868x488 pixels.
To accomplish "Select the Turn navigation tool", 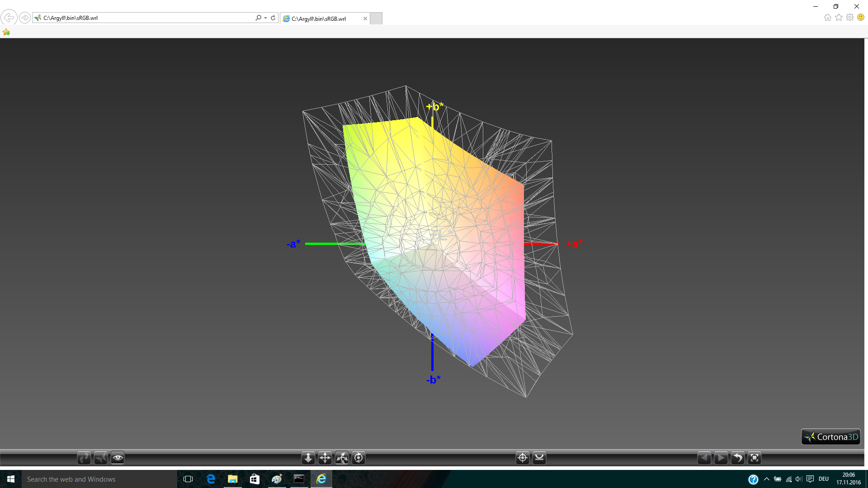I will pos(342,458).
